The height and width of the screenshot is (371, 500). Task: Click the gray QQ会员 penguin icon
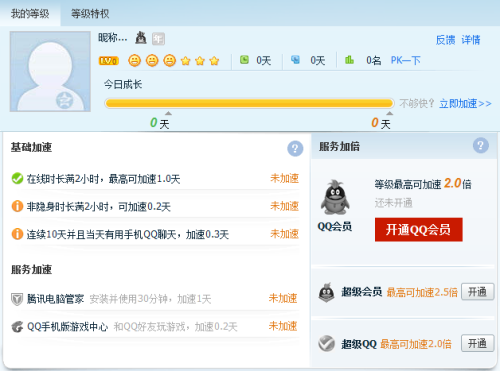click(335, 198)
